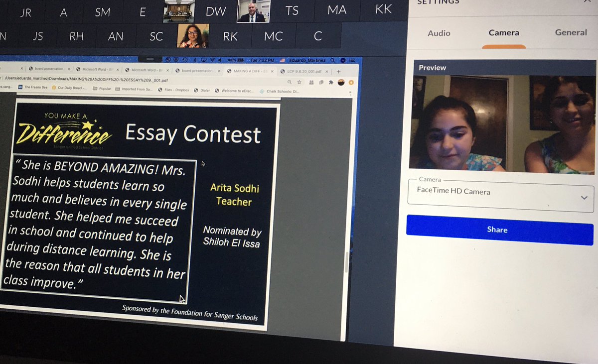Screen dimensions: 598x364
Task: Click the Wi-Fi icon in the menu bar
Action: click(212, 59)
